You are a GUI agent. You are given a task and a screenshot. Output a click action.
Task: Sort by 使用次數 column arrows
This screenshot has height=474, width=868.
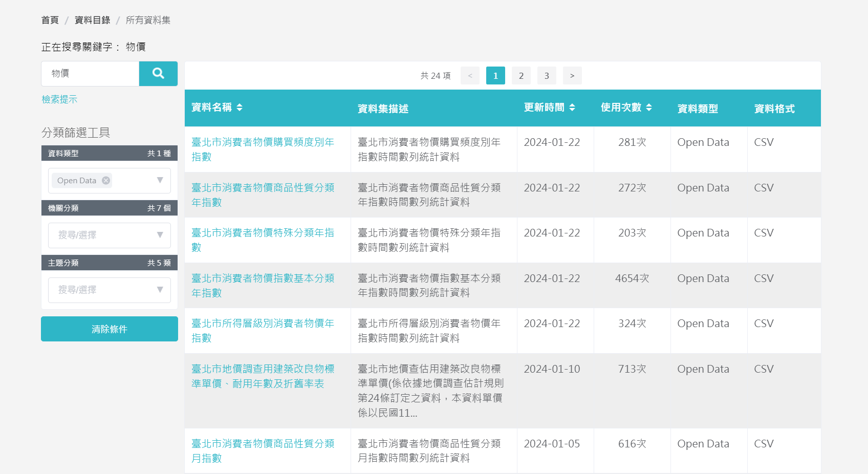tap(649, 107)
